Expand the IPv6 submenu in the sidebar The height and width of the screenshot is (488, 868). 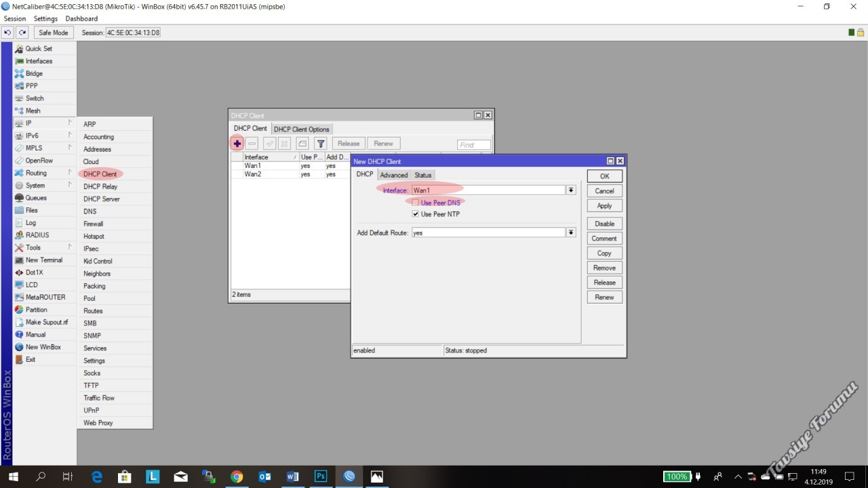pos(44,136)
